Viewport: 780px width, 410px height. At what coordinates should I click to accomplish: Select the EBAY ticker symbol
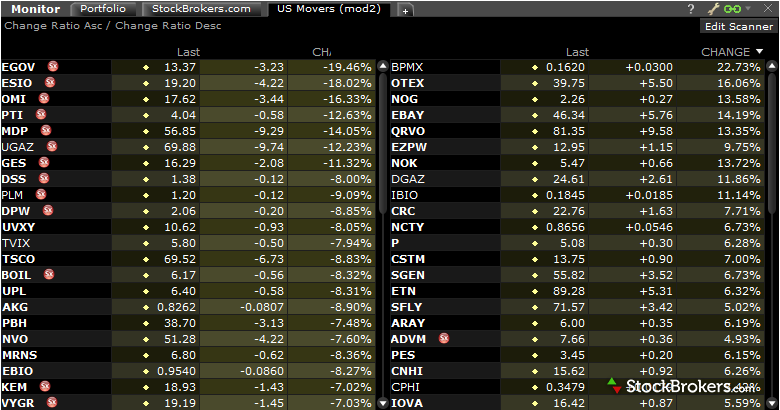pyautogui.click(x=407, y=114)
